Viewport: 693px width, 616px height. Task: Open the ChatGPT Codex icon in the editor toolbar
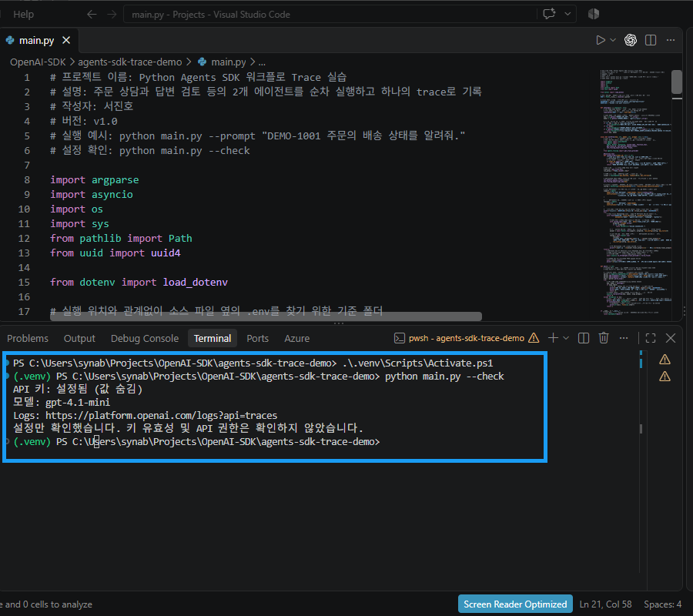[x=630, y=40]
